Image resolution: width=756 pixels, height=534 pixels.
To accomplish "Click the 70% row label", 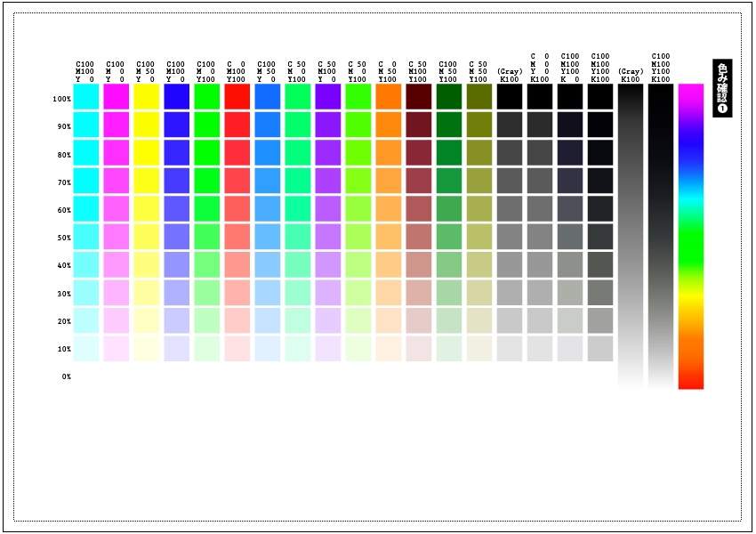I will 64,182.
